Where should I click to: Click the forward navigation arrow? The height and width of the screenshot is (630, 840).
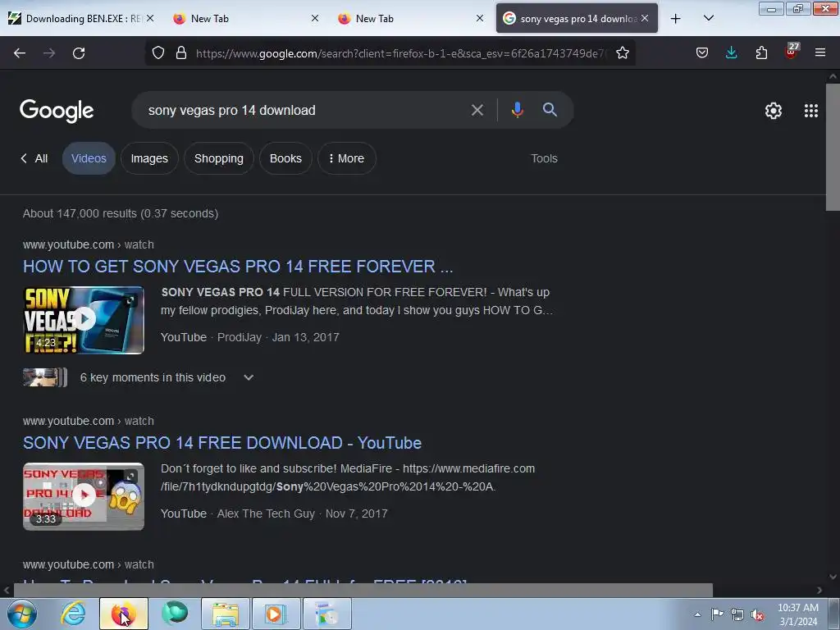coord(49,53)
